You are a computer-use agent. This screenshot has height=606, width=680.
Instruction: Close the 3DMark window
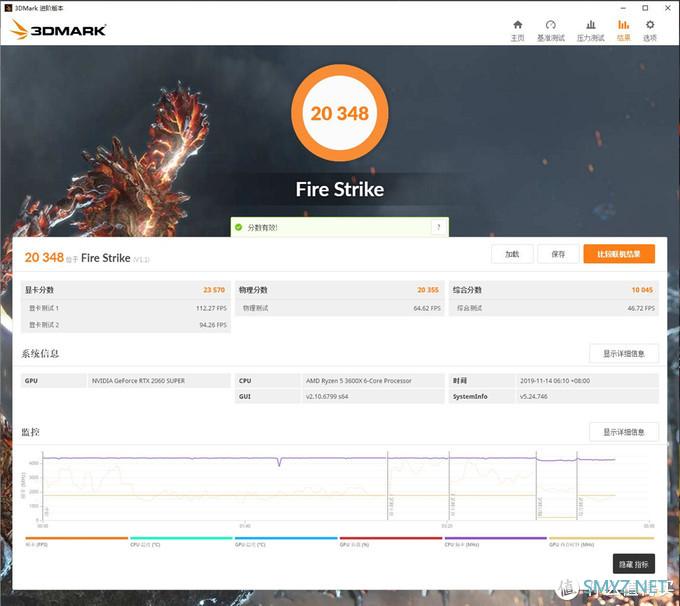pyautogui.click(x=668, y=8)
